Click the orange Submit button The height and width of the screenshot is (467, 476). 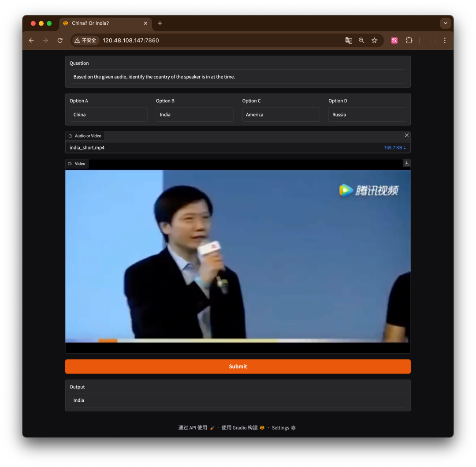point(238,366)
